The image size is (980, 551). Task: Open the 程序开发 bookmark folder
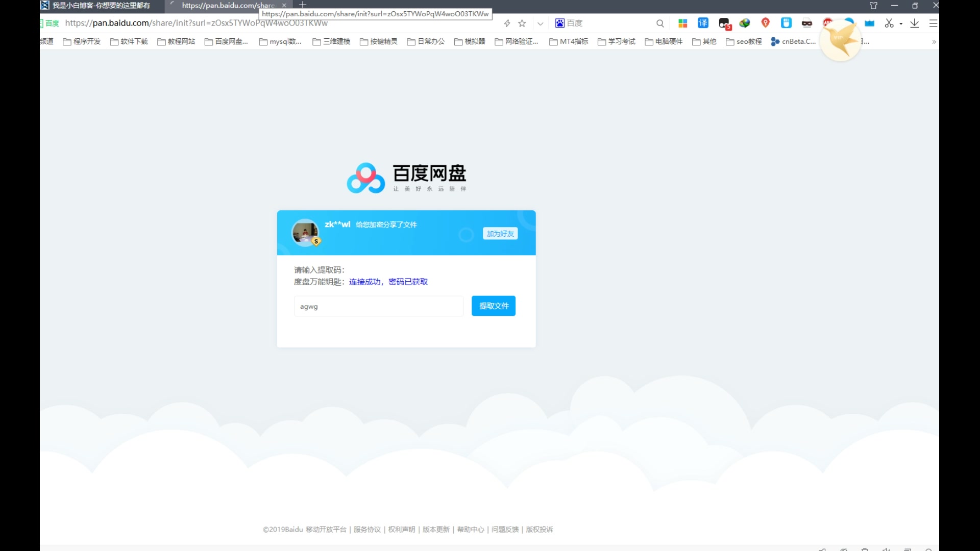(82, 41)
